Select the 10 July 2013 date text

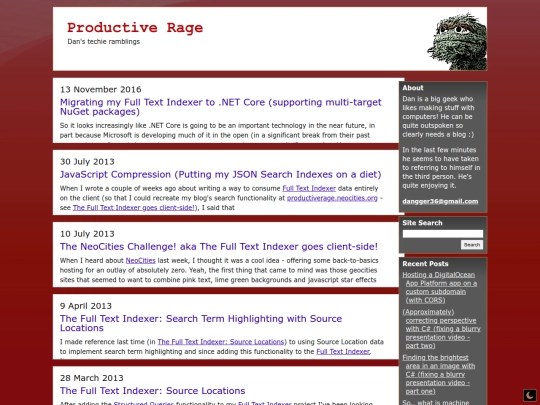pos(87,234)
